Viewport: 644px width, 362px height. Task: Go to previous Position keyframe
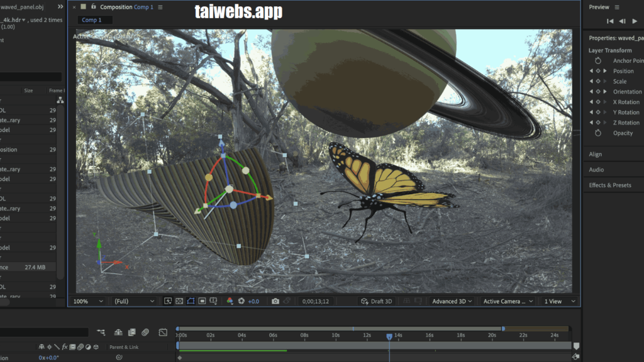click(x=591, y=71)
